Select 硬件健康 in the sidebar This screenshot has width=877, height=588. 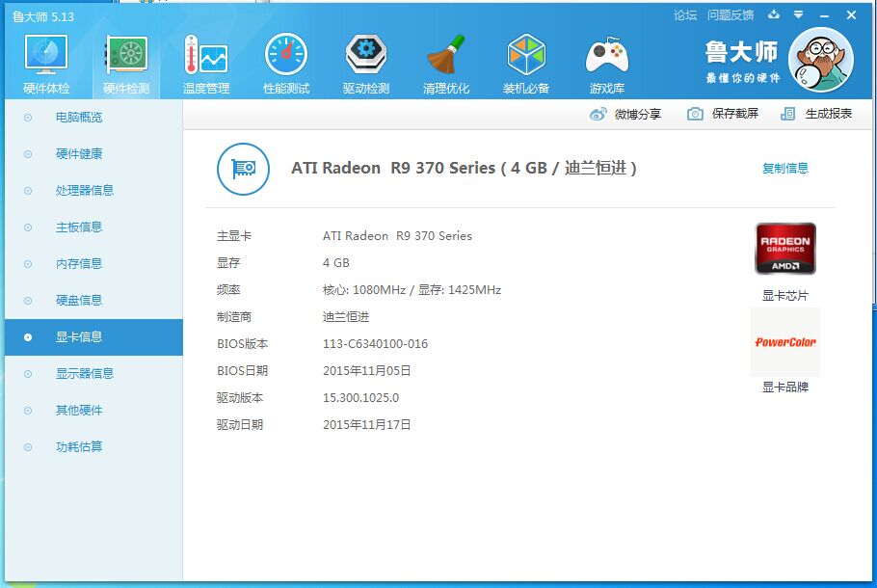click(93, 154)
